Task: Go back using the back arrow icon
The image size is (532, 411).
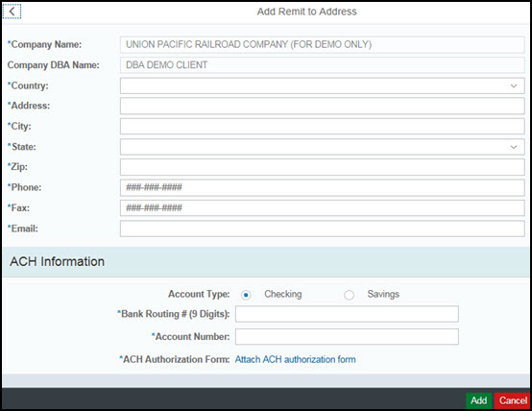Action: [12, 12]
